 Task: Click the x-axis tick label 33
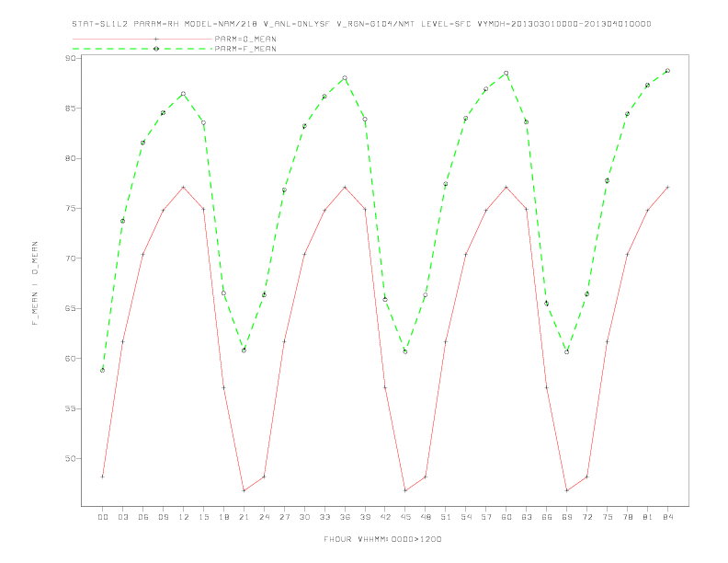click(x=325, y=517)
